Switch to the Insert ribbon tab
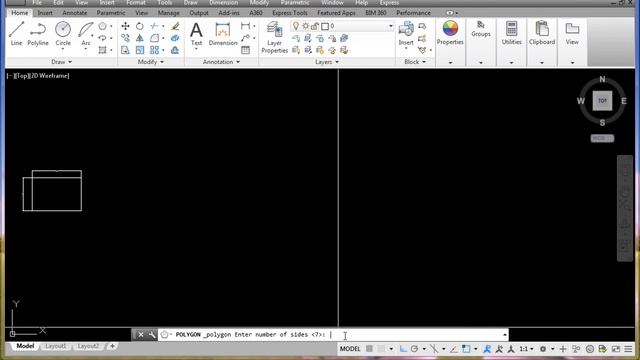This screenshot has width=640, height=360. coord(45,13)
